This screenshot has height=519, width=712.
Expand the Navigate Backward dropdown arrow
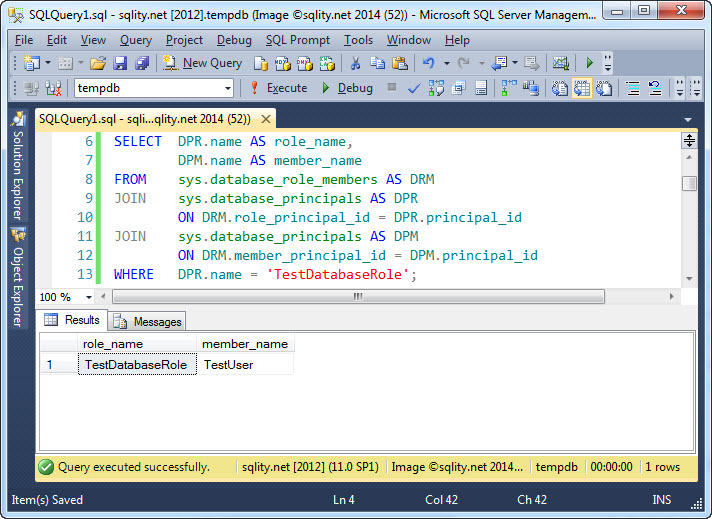point(515,63)
